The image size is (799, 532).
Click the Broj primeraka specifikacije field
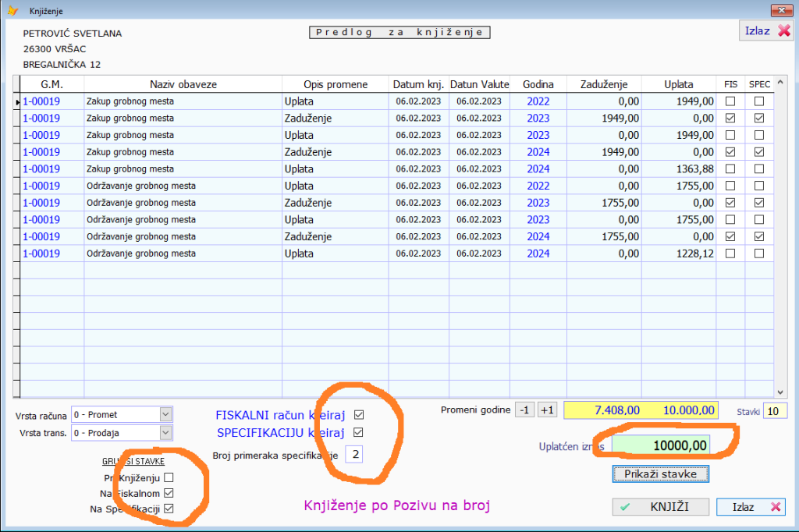353,455
